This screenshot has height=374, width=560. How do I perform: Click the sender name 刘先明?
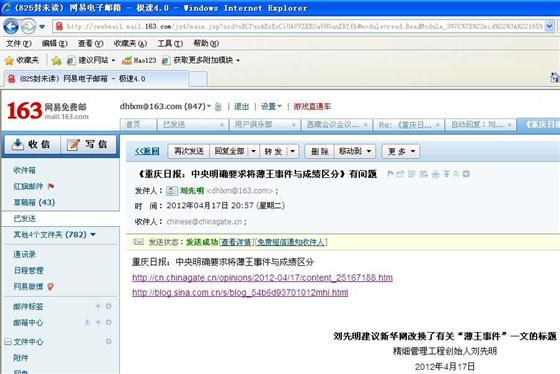pos(192,191)
